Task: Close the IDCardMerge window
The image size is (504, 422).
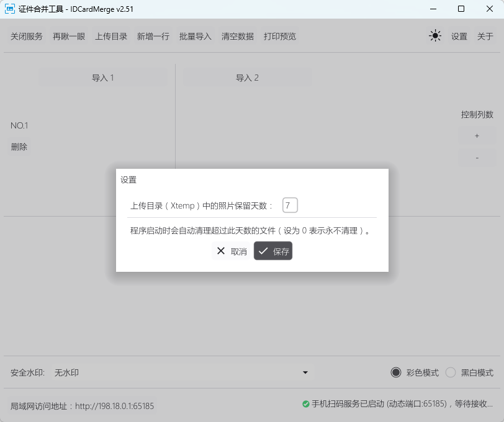Action: (490, 9)
